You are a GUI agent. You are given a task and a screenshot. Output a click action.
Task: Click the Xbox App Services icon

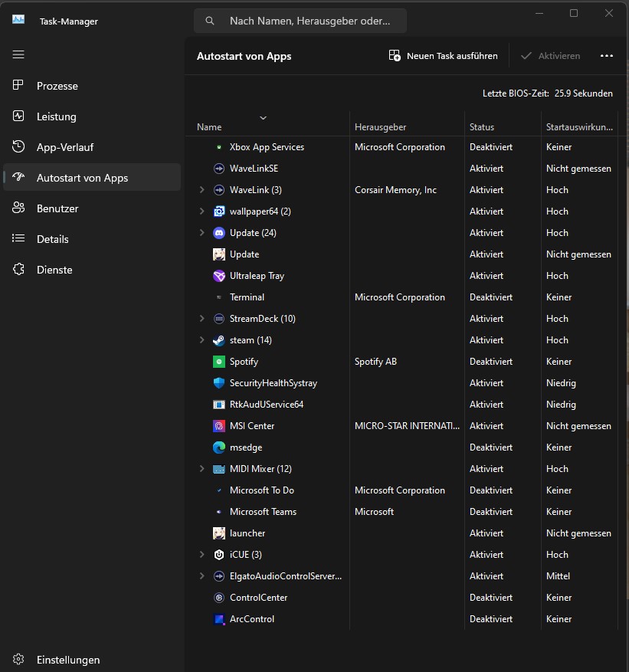[x=219, y=147]
